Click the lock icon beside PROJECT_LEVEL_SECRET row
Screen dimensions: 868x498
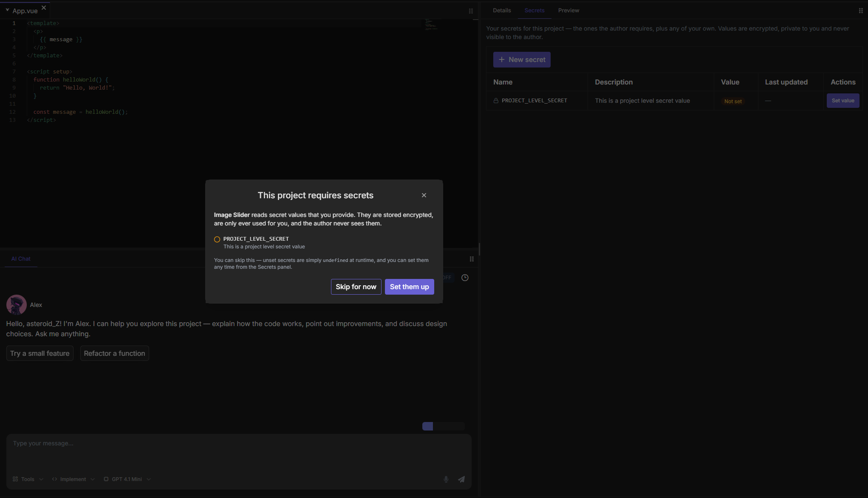click(x=496, y=101)
